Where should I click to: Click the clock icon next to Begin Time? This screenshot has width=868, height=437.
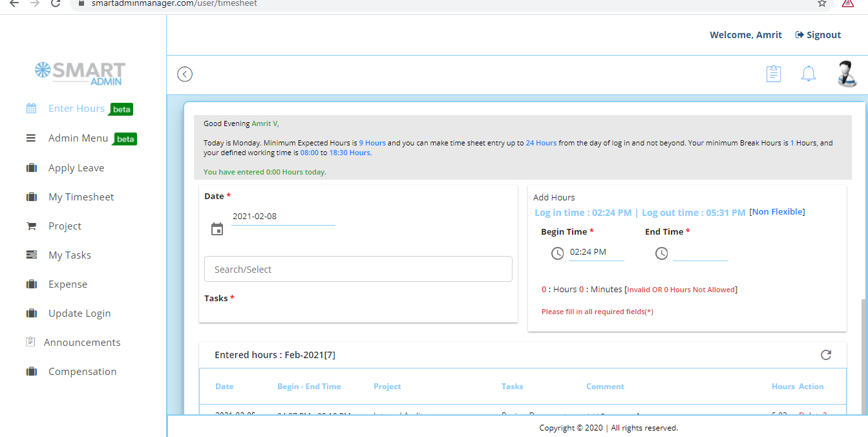pos(557,253)
